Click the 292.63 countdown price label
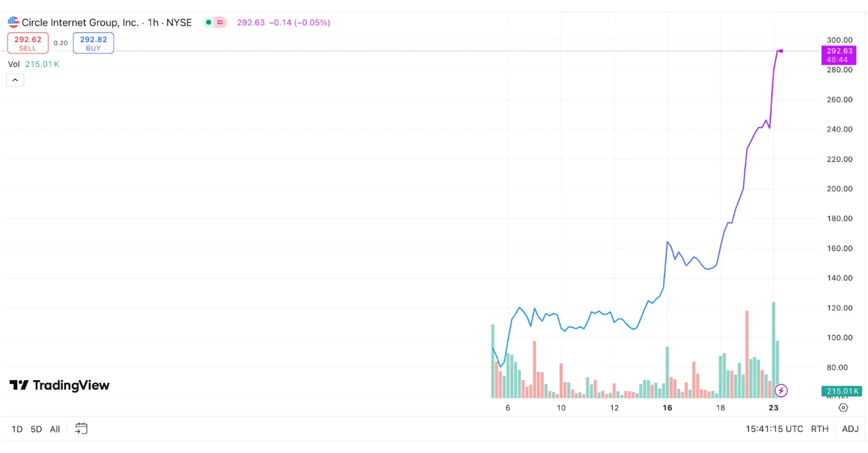The image size is (868, 453). click(839, 55)
